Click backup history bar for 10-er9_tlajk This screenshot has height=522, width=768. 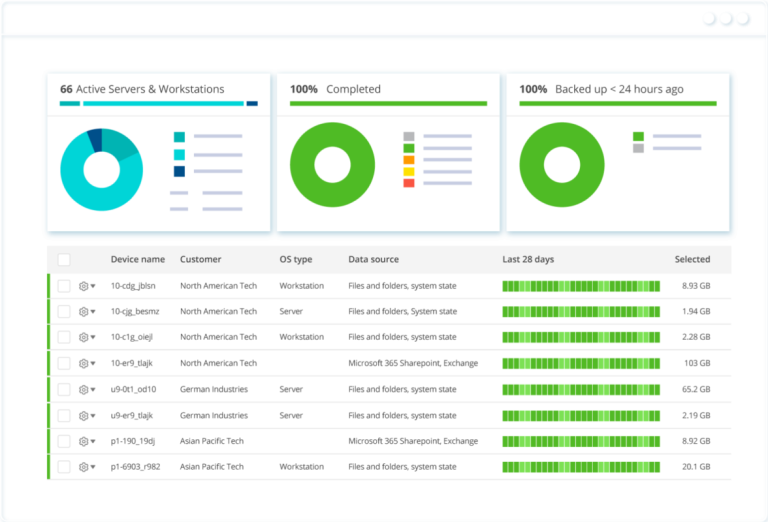pyautogui.click(x=580, y=364)
